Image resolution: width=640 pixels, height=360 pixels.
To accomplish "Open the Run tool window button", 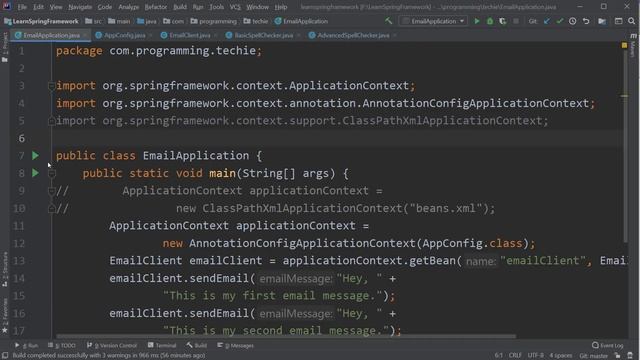I will pyautogui.click(x=27, y=345).
